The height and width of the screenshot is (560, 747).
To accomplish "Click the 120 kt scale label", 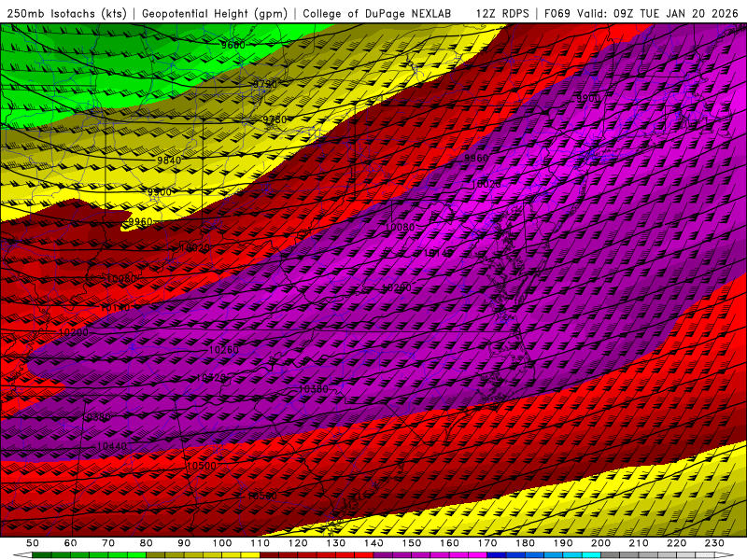I will point(298,543).
